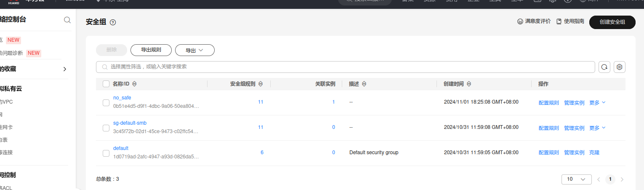Expand the 收藏 section in sidebar
The image size is (644, 190).
click(64, 69)
